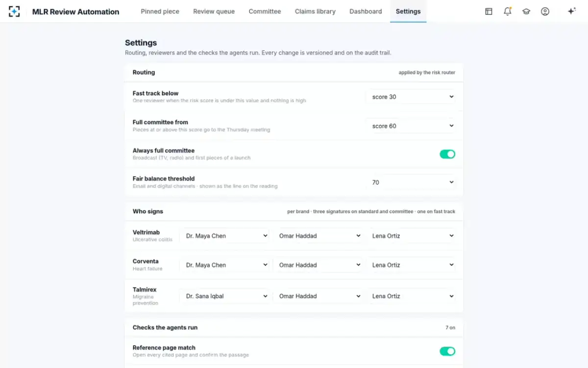588x368 pixels.
Task: Click the Corventa brand name
Action: tap(146, 262)
